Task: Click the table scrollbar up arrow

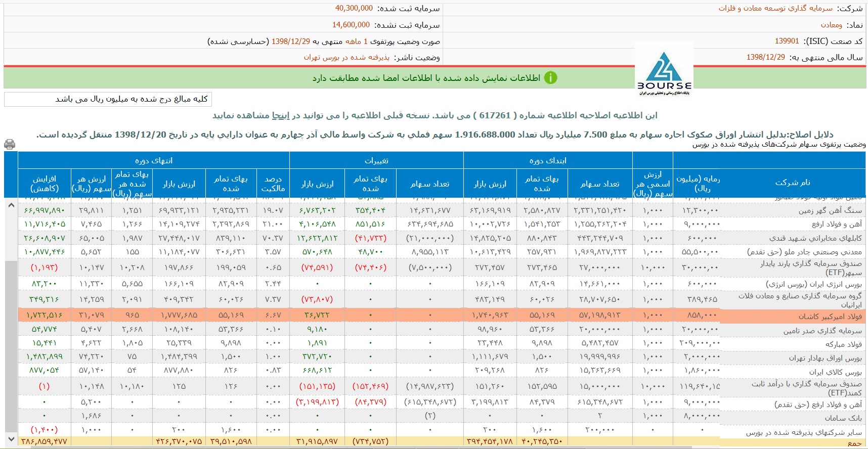Action: [11, 205]
